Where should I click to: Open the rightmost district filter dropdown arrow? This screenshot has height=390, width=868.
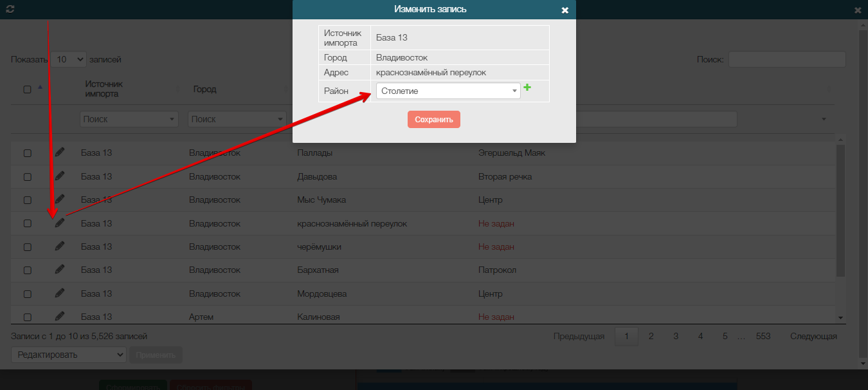824,119
